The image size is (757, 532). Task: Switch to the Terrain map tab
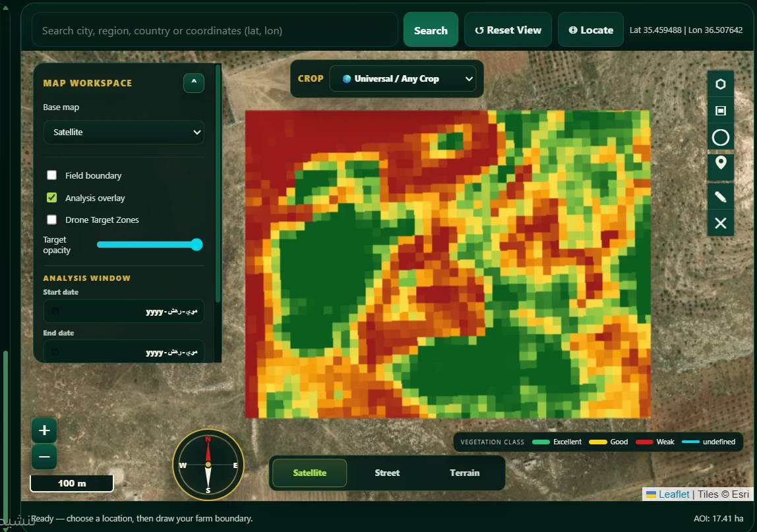(x=464, y=473)
